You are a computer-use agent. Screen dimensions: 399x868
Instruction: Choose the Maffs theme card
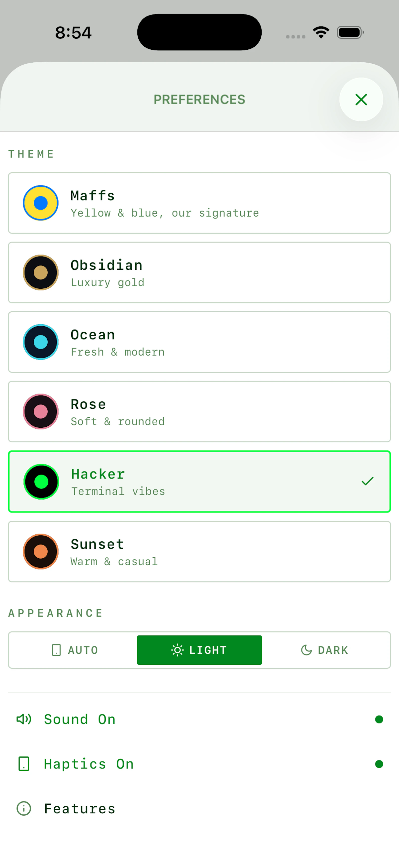(199, 203)
